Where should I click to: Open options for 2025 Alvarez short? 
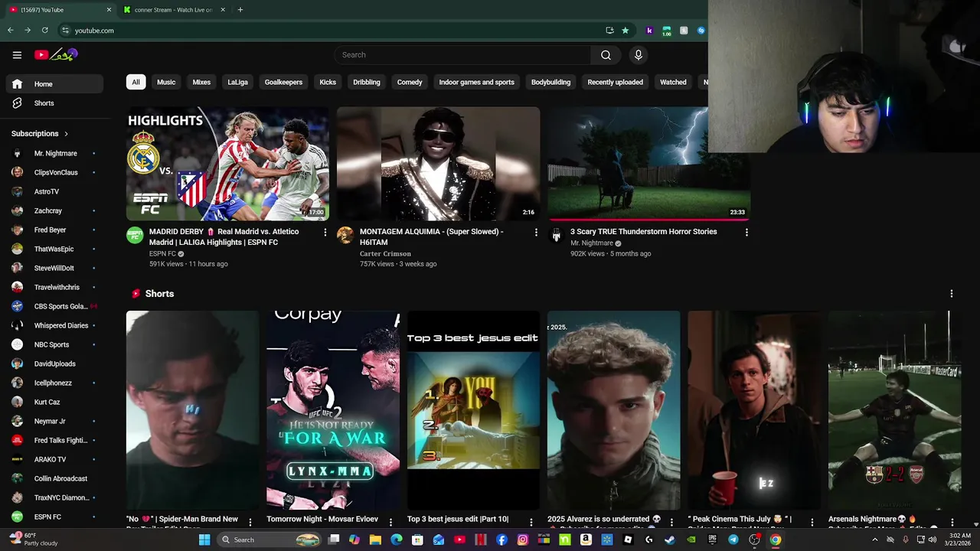(x=671, y=522)
